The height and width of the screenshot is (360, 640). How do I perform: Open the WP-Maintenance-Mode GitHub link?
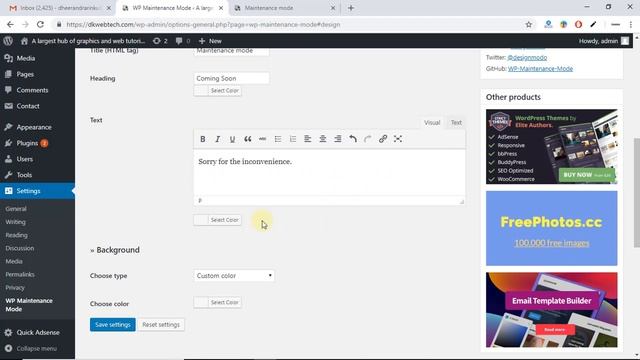[540, 69]
